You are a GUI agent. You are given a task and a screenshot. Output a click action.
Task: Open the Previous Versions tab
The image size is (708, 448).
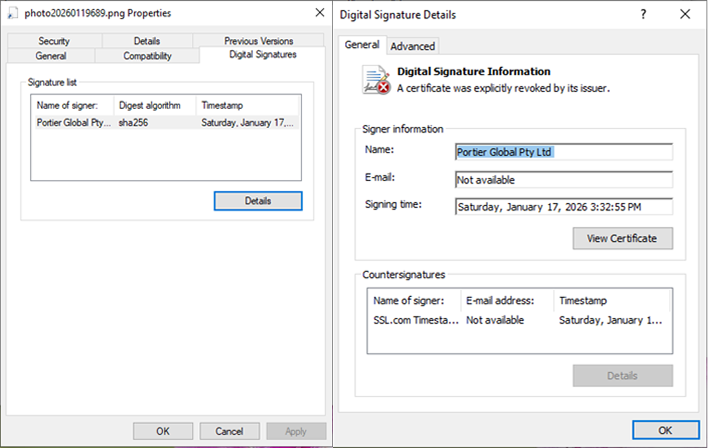258,41
